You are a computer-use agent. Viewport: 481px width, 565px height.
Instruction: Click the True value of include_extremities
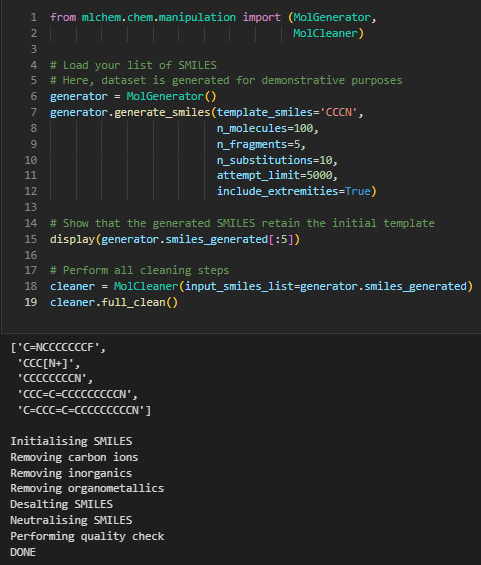pyautogui.click(x=358, y=191)
